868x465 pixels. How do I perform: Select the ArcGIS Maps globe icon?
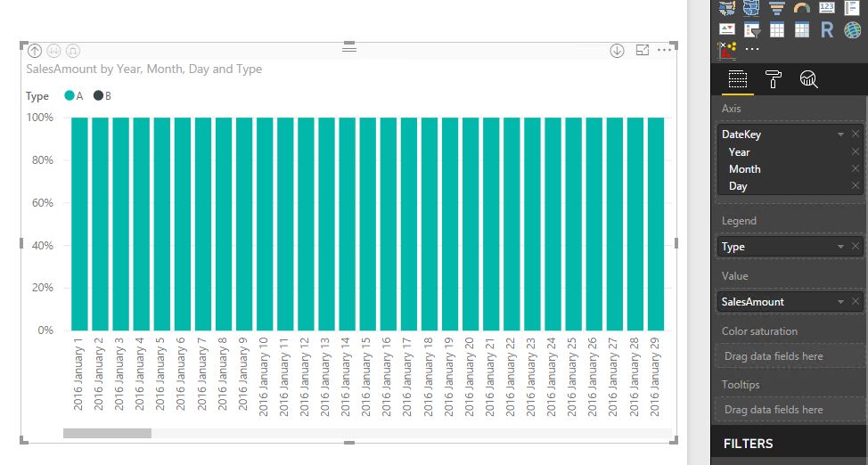coord(853,29)
